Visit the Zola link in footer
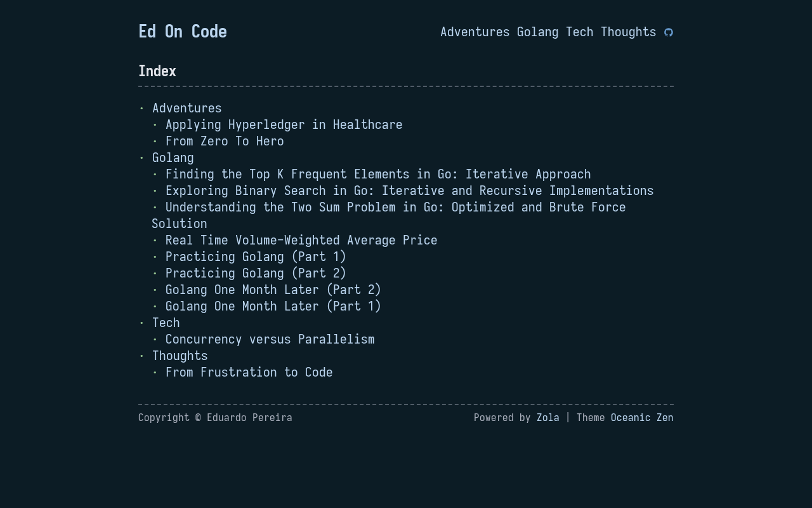Image resolution: width=812 pixels, height=508 pixels. click(x=548, y=417)
